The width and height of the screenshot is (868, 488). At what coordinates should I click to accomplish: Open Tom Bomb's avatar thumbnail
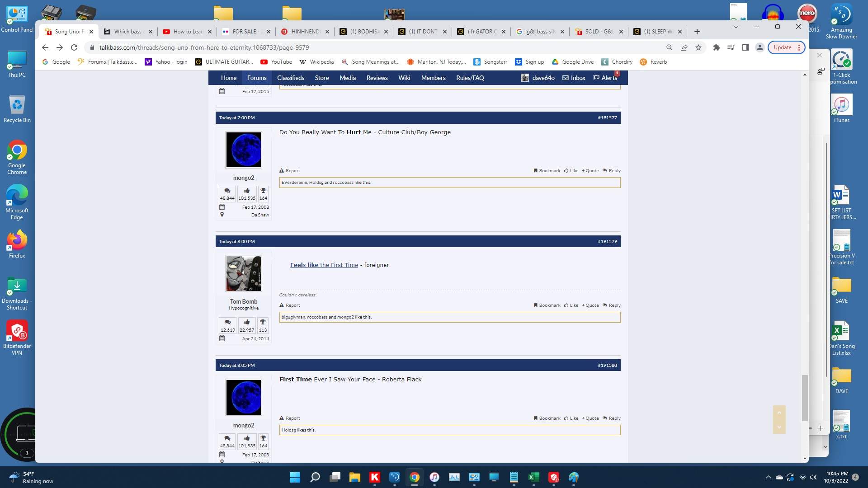pyautogui.click(x=244, y=274)
